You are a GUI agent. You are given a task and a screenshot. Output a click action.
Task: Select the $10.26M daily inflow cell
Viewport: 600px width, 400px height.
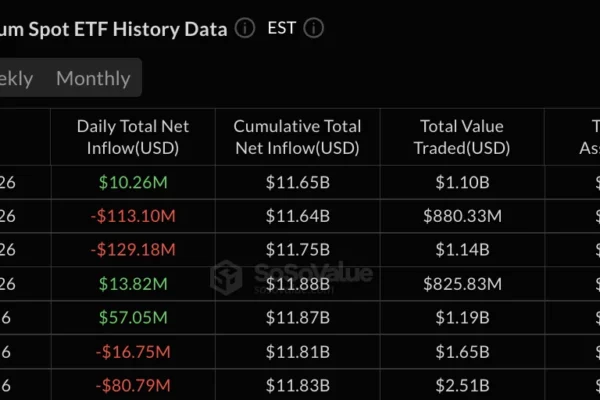pyautogui.click(x=133, y=183)
